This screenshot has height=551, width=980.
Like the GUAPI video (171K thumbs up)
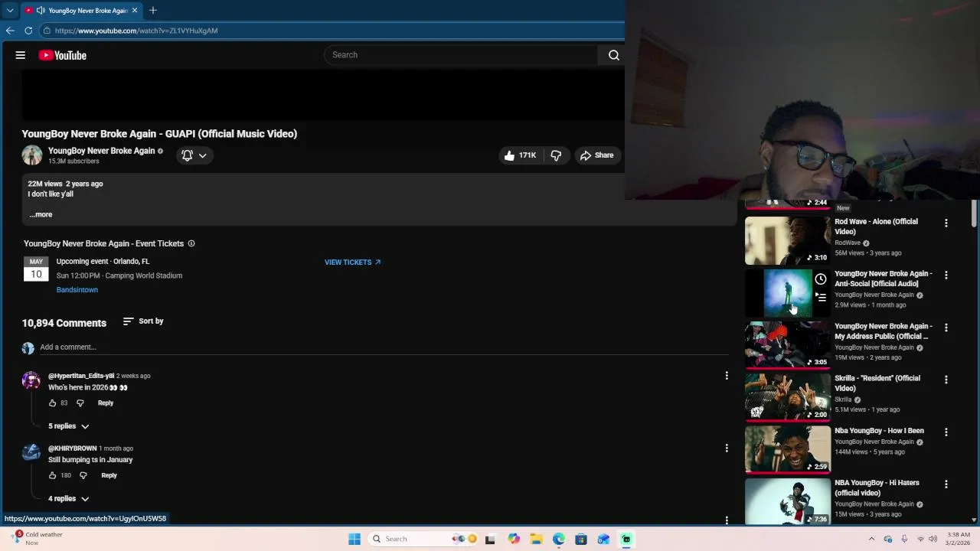pos(519,155)
